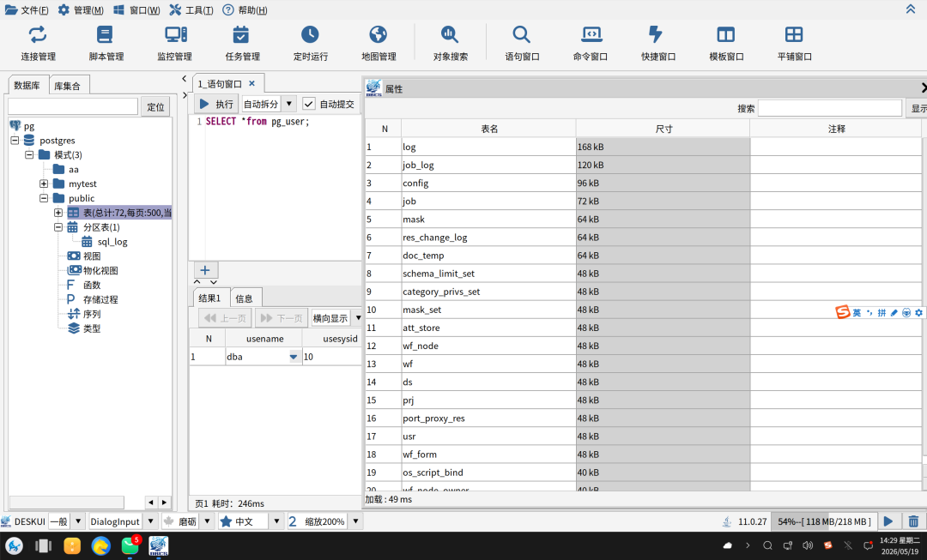The height and width of the screenshot is (560, 927).
Task: Open 脚本管理 script management icon
Action: pyautogui.click(x=106, y=34)
